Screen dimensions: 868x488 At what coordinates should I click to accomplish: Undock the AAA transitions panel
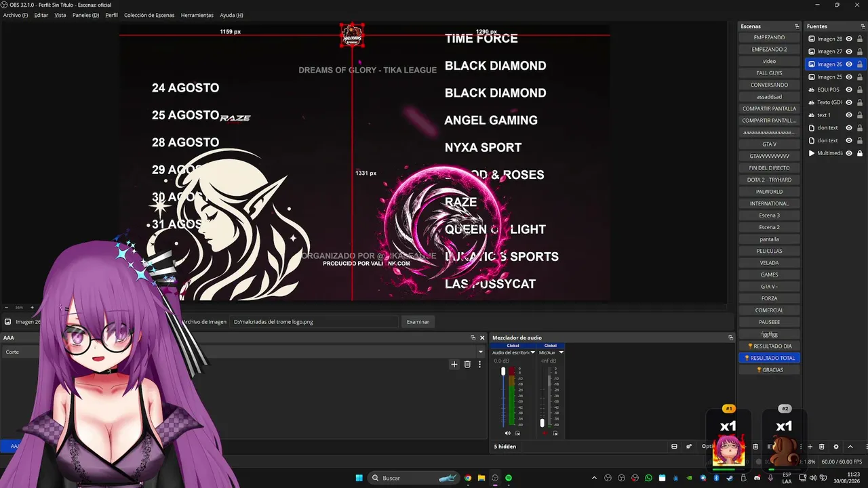point(473,338)
